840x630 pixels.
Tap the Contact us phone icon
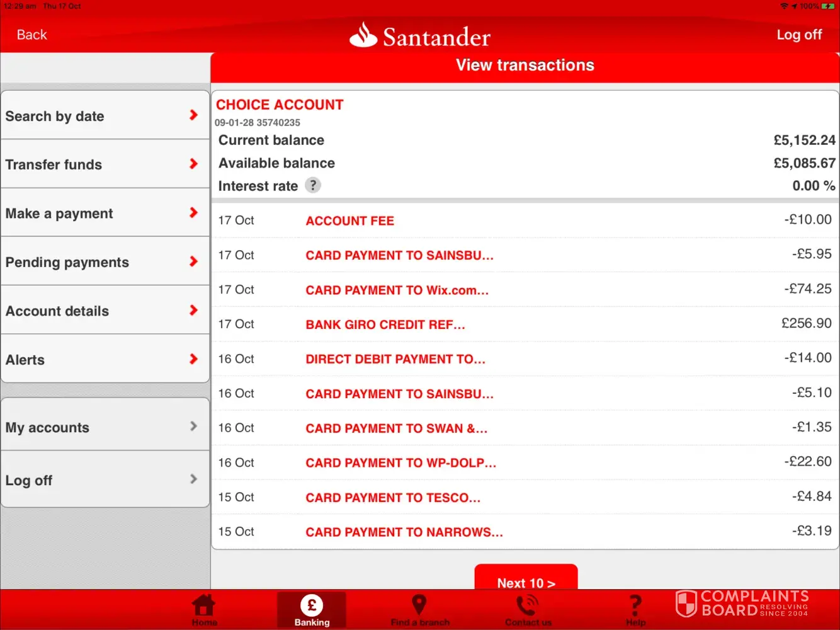pyautogui.click(x=526, y=605)
